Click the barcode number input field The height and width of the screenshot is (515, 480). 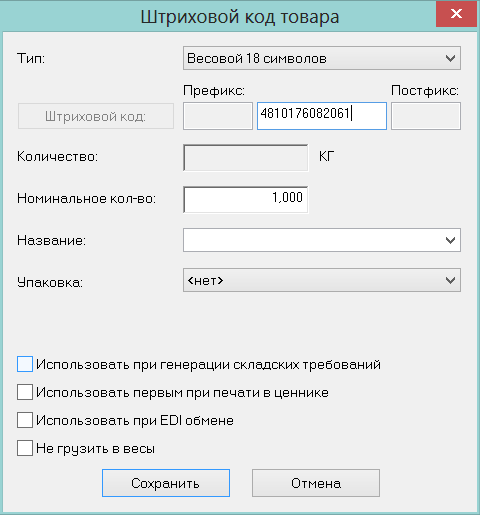tap(322, 116)
